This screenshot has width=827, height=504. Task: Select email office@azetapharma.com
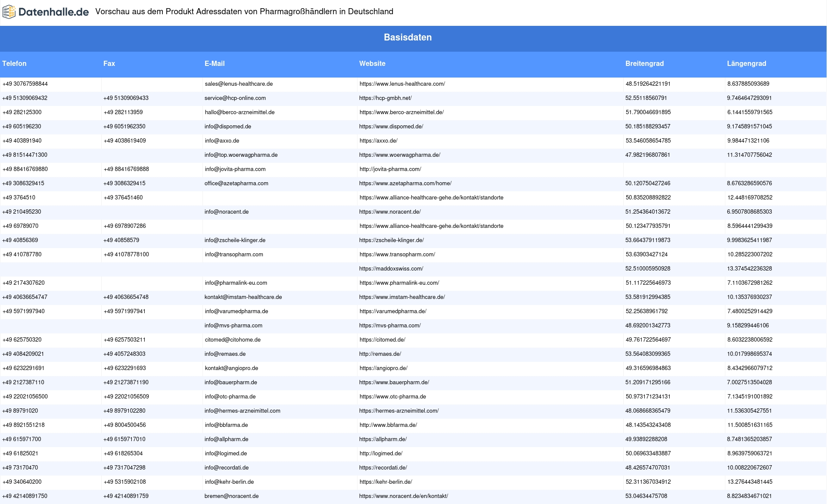coord(236,184)
